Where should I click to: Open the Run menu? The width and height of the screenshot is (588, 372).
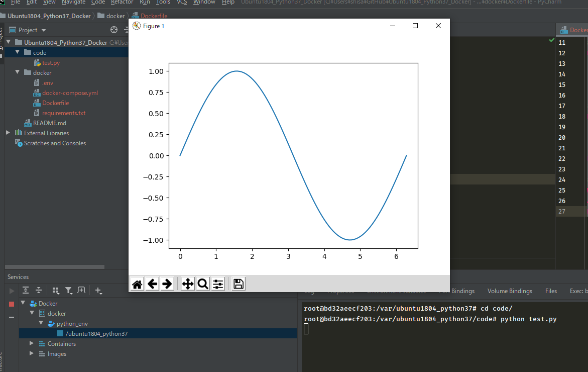tap(145, 2)
